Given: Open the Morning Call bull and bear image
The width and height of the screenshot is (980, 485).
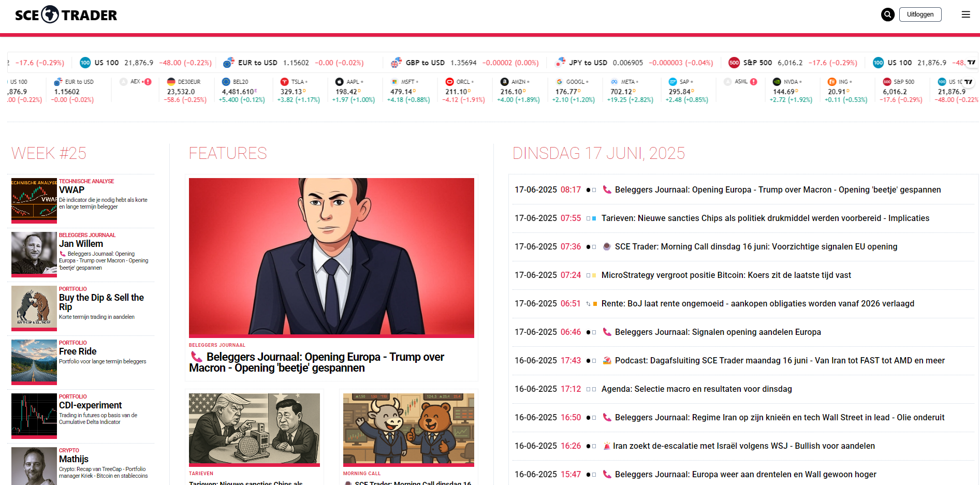Looking at the screenshot, I should click(408, 430).
